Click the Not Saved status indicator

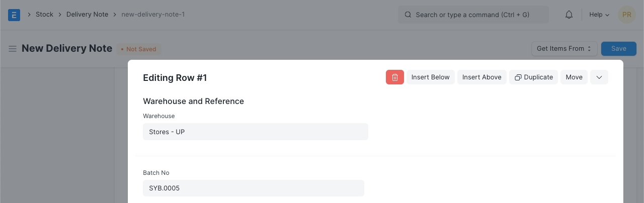(139, 49)
